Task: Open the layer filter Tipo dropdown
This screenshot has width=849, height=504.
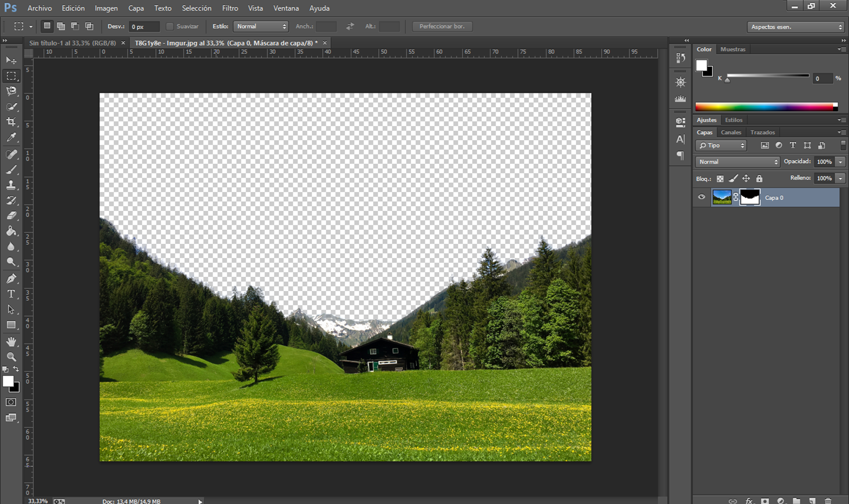Action: [721, 145]
